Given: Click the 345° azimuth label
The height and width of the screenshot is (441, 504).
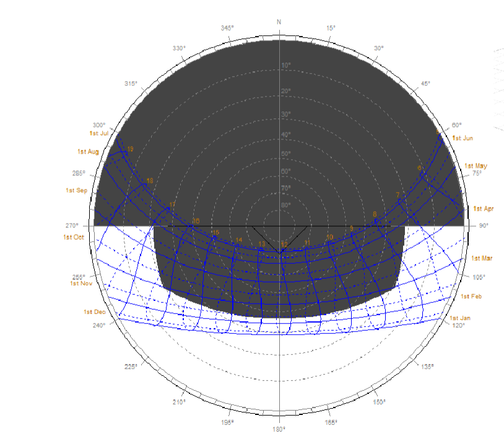Looking at the screenshot, I should point(227,28).
